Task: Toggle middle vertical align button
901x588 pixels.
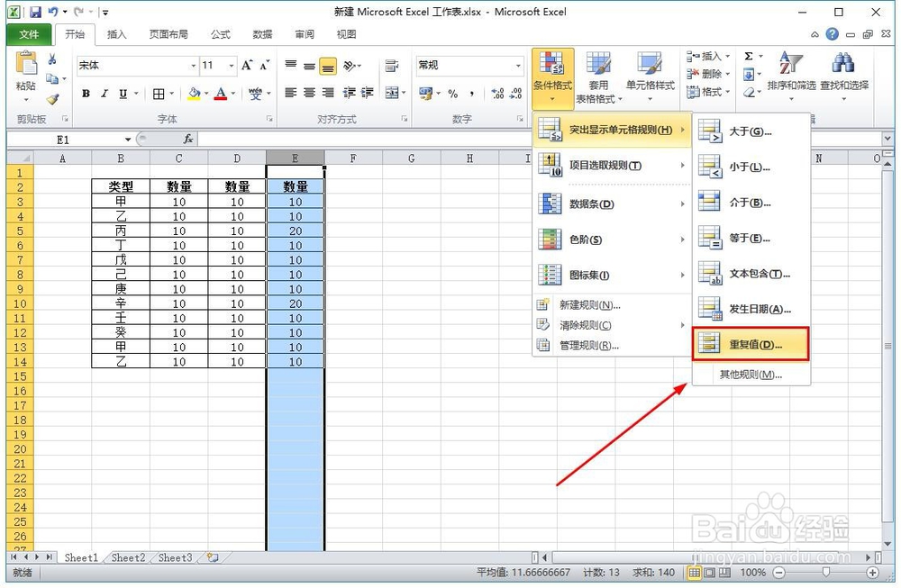Action: point(309,66)
